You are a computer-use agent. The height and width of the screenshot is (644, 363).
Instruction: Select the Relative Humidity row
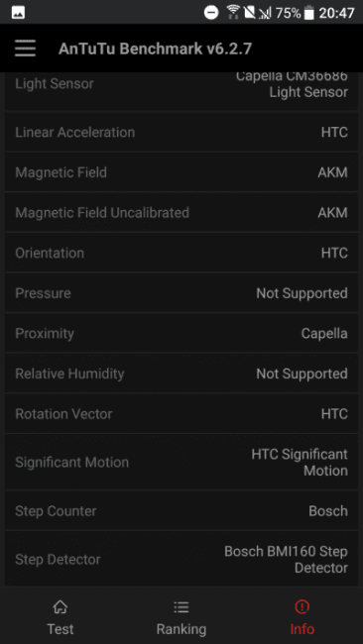click(x=181, y=374)
